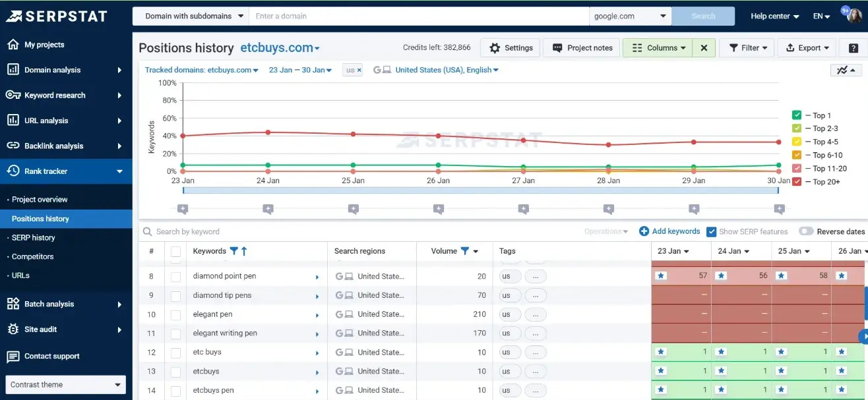Open United States (USA), English region dropdown
Viewport: 868px width, 400px height.
pyautogui.click(x=447, y=70)
